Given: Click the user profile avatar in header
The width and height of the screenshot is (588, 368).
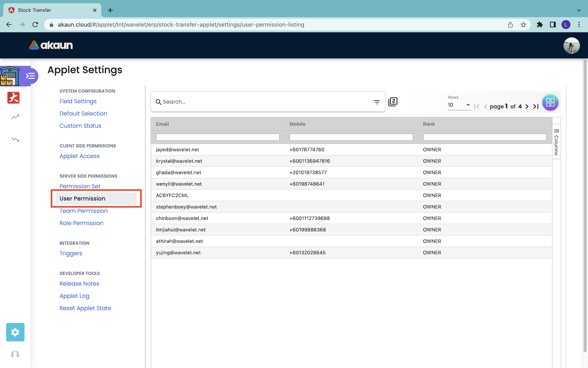Looking at the screenshot, I should (x=571, y=45).
